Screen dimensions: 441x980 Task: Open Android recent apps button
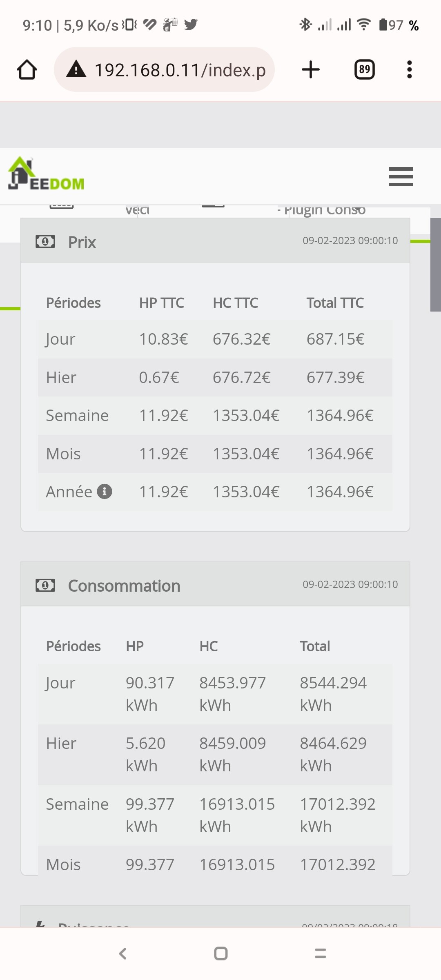click(x=321, y=953)
